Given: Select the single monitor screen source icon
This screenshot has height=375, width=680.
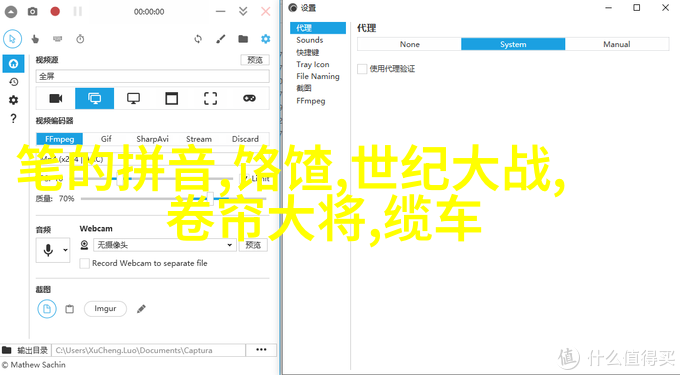Looking at the screenshot, I should tap(133, 98).
